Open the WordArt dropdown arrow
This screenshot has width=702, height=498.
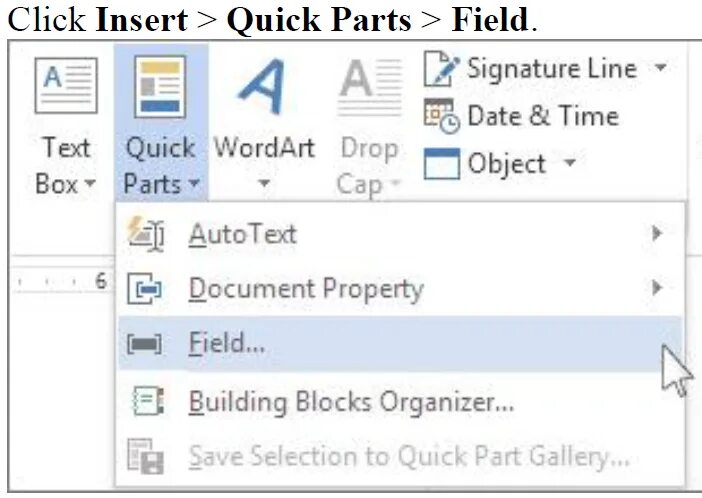click(264, 185)
